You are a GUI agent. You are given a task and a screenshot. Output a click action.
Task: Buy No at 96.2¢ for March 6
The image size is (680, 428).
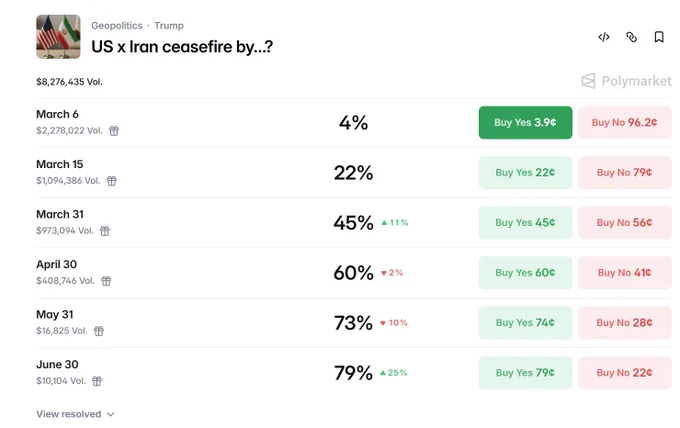[x=624, y=123]
